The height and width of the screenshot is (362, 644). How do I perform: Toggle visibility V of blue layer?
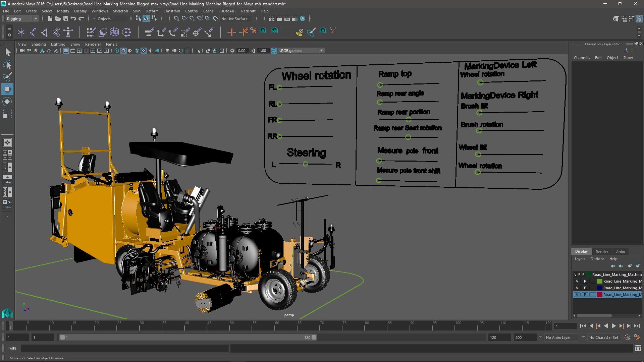pos(577,288)
